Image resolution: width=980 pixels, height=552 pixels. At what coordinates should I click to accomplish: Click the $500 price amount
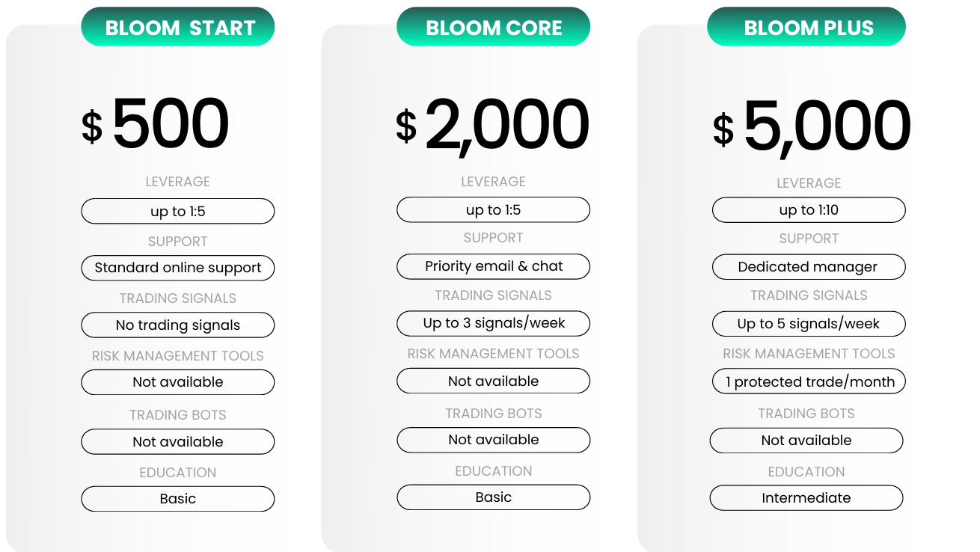coord(156,125)
